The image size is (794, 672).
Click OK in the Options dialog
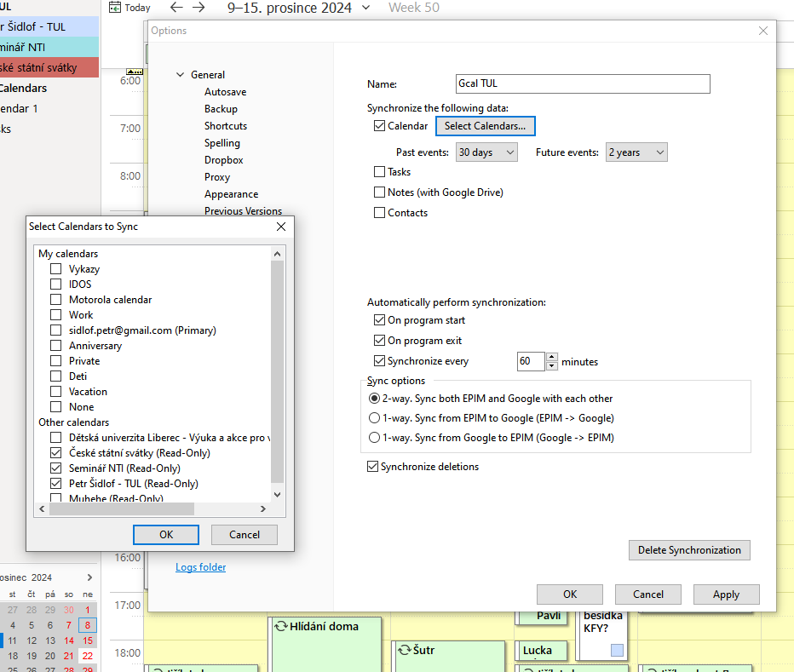[x=570, y=594]
